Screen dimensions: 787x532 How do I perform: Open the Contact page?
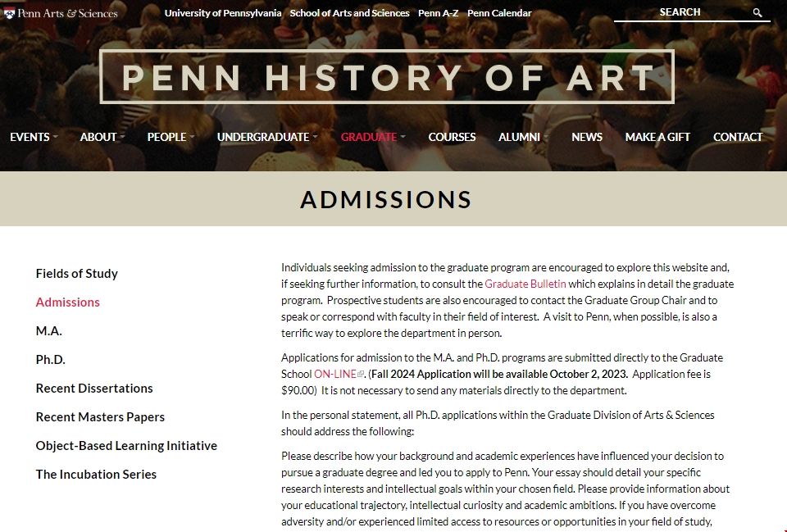(738, 137)
